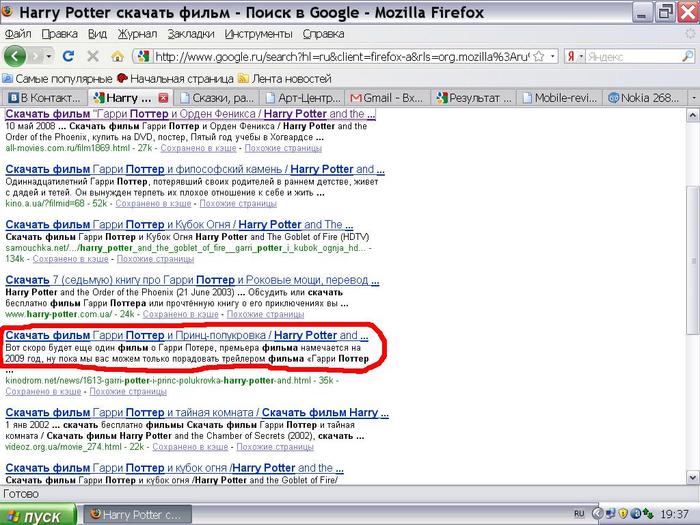Click the Готово status bar text
700x525 pixels.
click(21, 494)
